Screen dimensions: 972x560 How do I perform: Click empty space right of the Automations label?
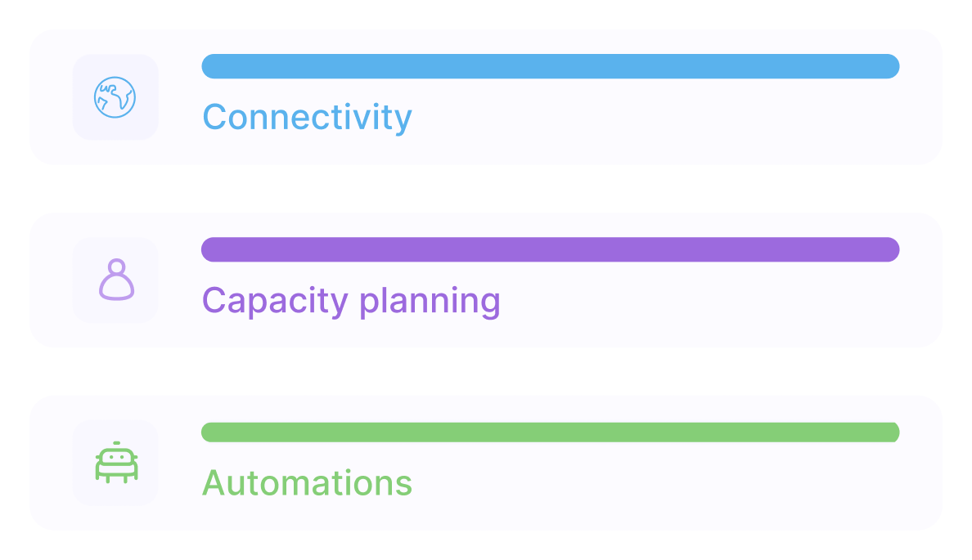tap(655, 484)
